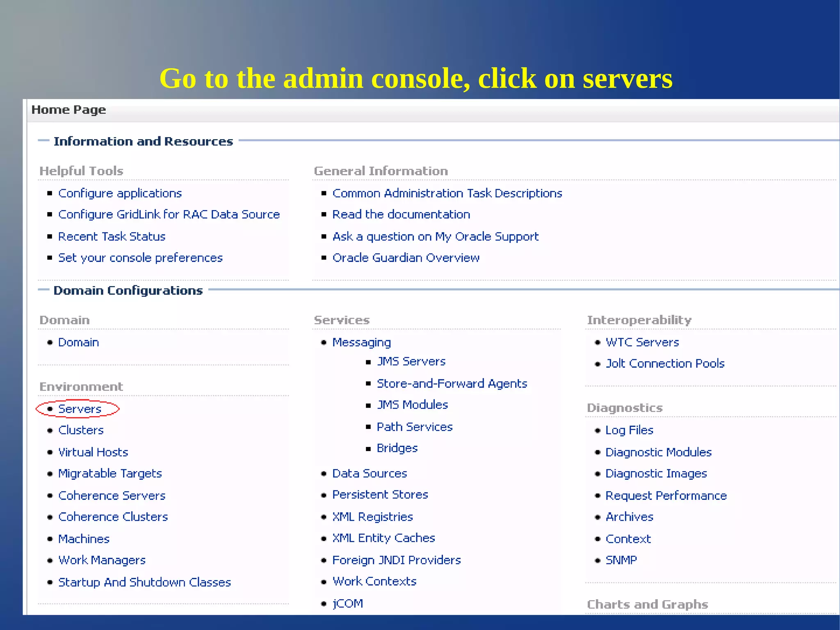Click Configure applications link
The height and width of the screenshot is (630, 840).
(x=120, y=193)
